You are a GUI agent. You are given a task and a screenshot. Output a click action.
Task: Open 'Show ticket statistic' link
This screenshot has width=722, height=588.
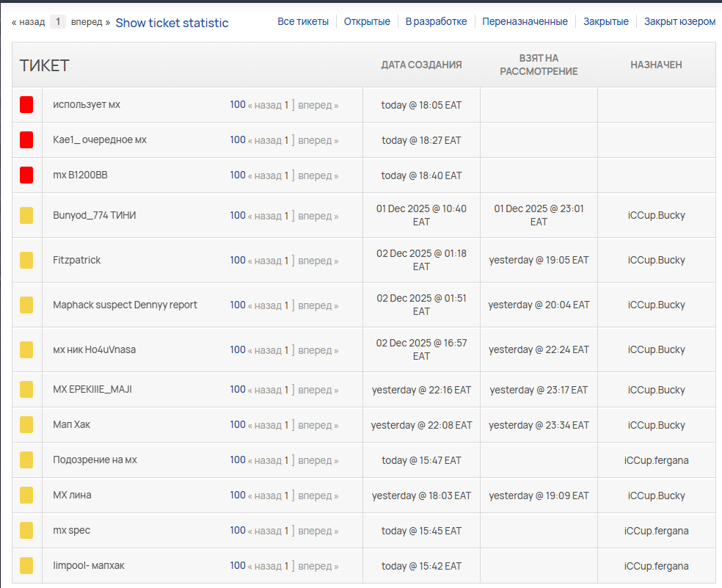pos(172,23)
